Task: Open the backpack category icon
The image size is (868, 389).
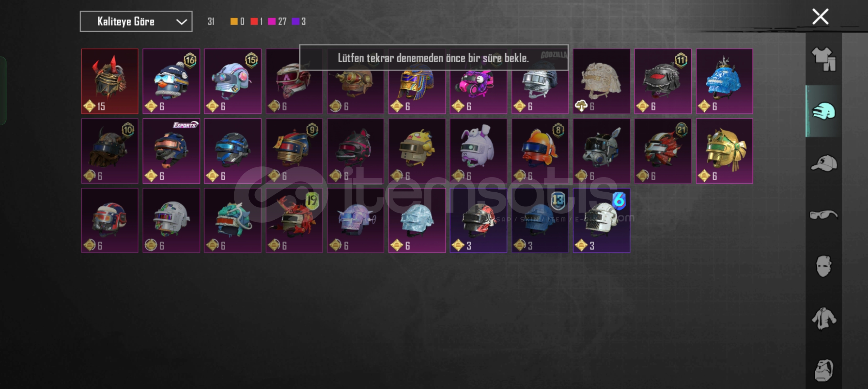Action: 823,370
